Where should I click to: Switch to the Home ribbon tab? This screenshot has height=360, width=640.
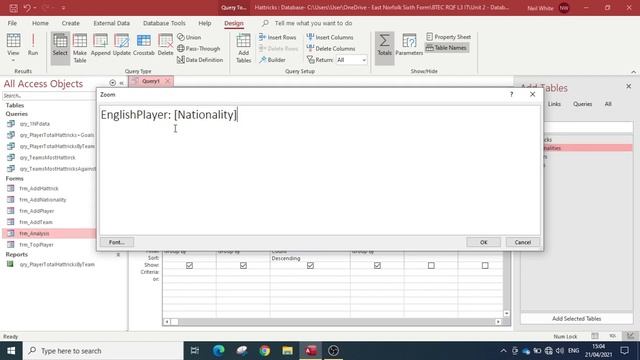[40, 23]
